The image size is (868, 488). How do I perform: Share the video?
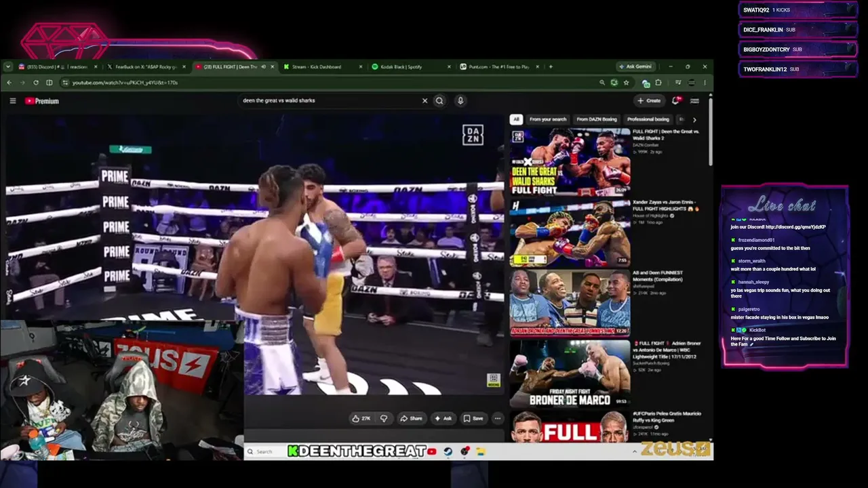411,419
